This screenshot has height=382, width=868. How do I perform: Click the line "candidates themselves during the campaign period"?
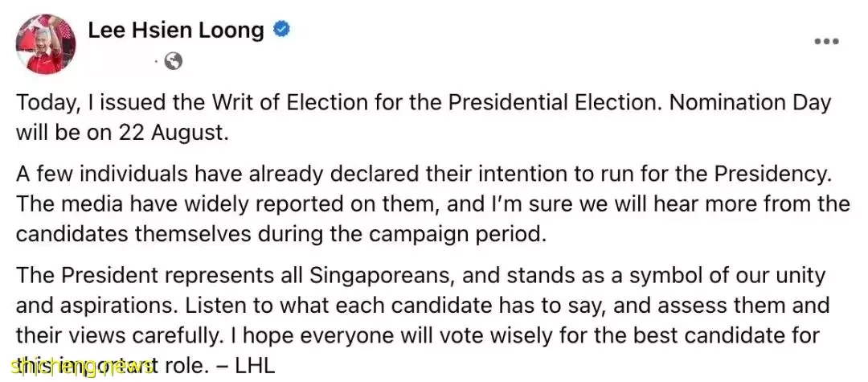(x=280, y=234)
